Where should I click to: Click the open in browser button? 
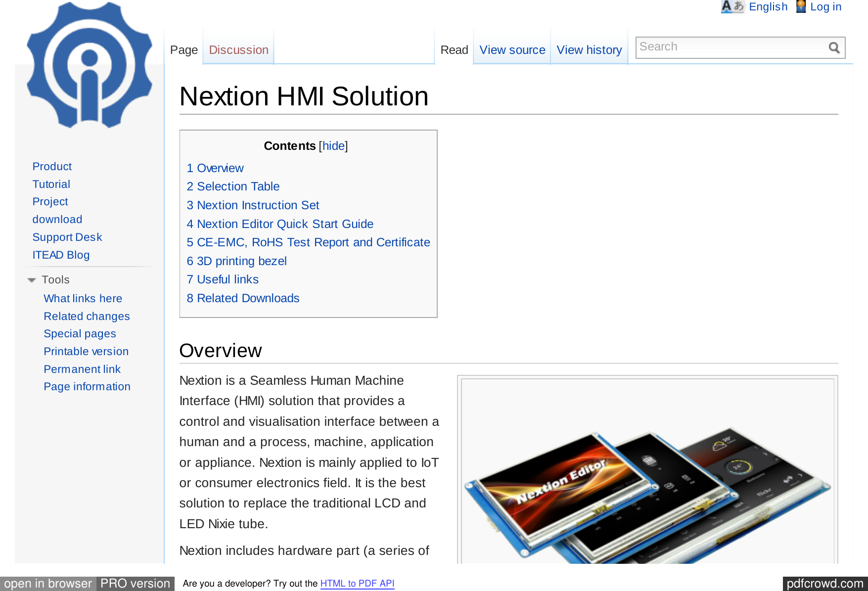[x=48, y=584]
